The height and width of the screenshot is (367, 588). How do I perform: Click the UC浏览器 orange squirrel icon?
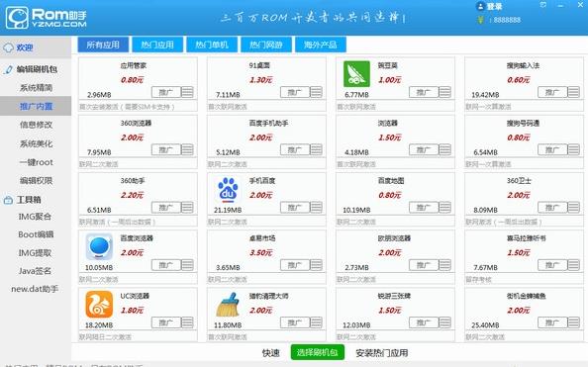click(99, 305)
